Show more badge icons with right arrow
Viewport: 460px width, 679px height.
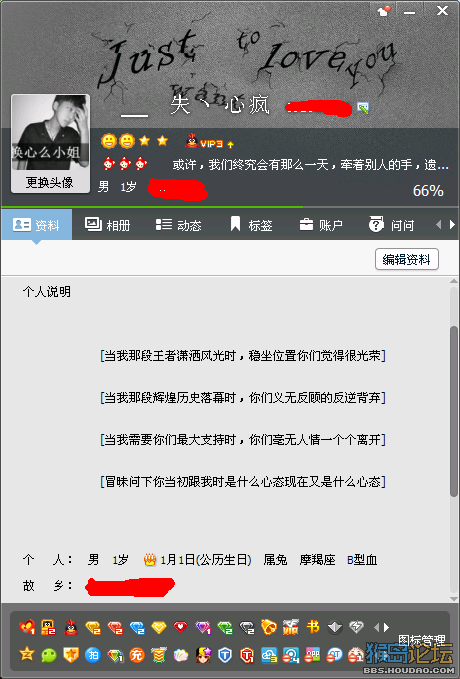386,627
